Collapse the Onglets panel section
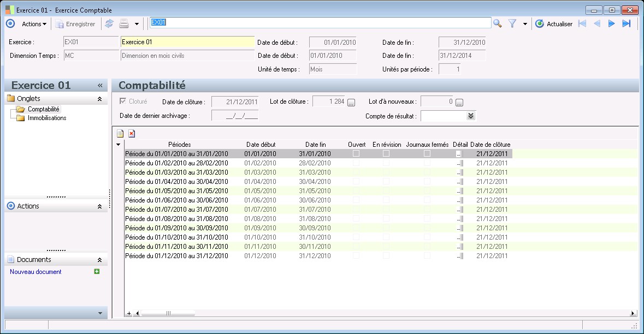Screen dimensions: 644x334 (x=99, y=99)
